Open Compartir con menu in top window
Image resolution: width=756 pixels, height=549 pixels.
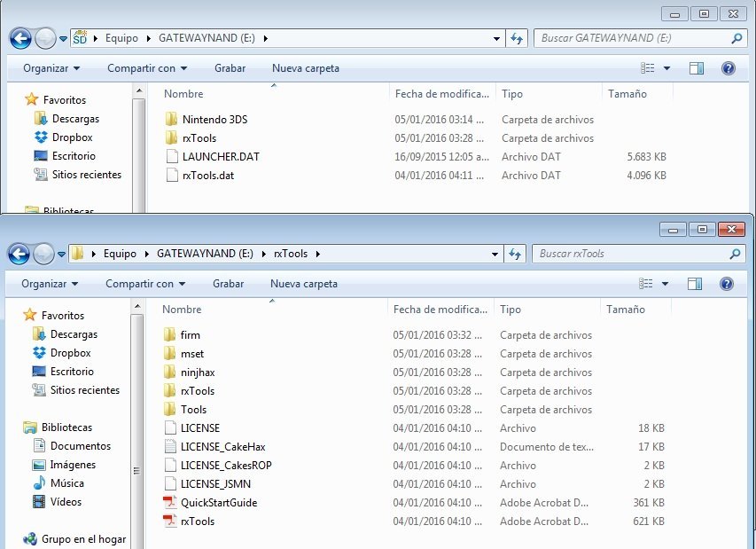(147, 68)
